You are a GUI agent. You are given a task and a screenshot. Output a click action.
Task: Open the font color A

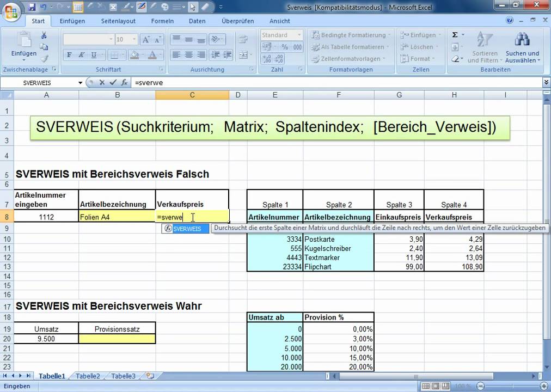[x=152, y=55]
